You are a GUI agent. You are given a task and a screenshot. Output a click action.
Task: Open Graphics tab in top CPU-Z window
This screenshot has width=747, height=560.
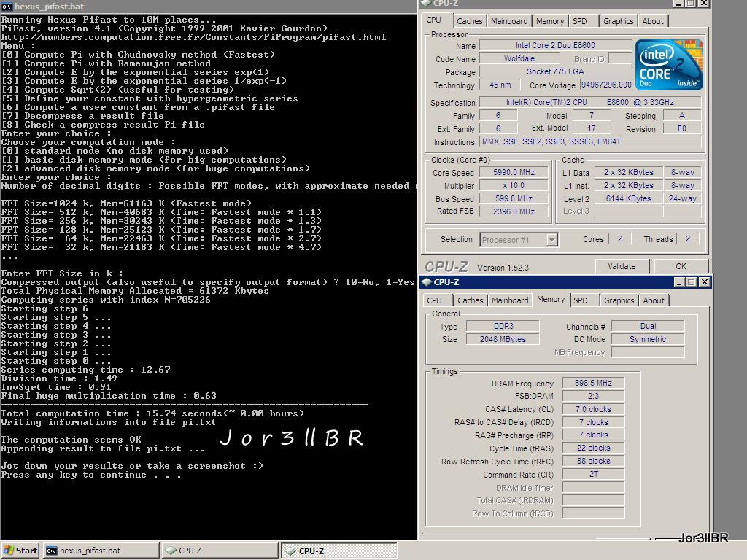619,21
